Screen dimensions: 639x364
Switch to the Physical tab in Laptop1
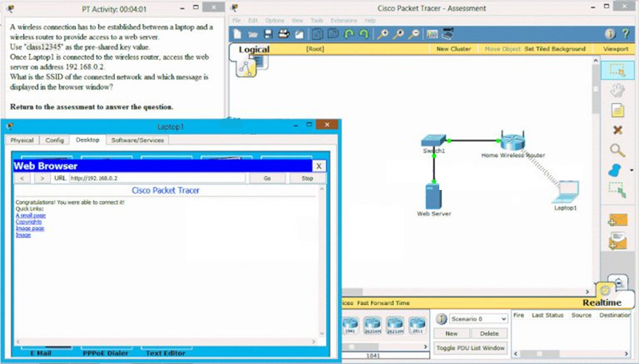click(x=22, y=140)
